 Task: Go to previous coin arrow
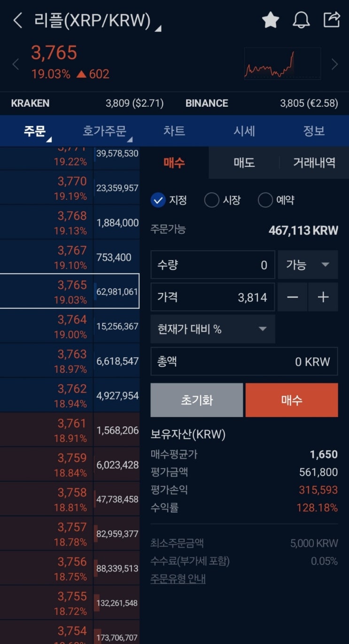click(16, 64)
